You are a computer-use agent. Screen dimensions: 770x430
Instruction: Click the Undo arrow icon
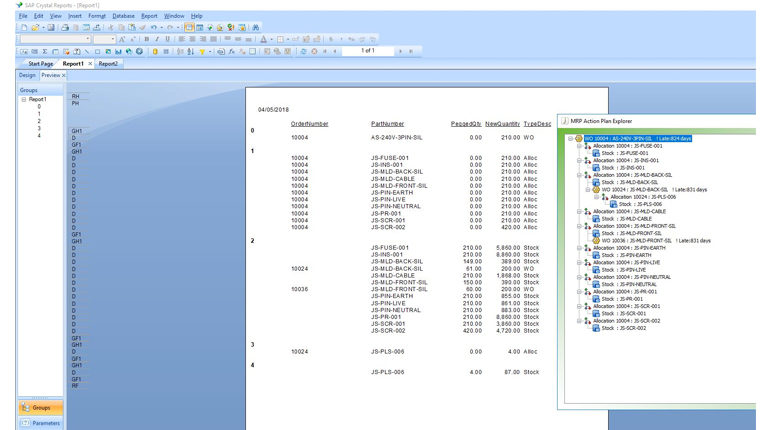coord(154,27)
